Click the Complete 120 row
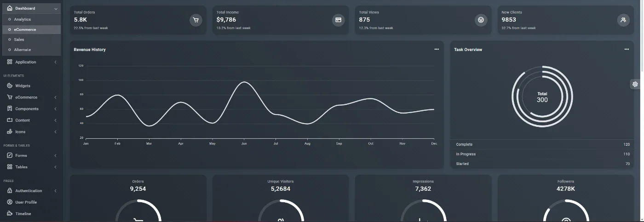 pyautogui.click(x=542, y=144)
